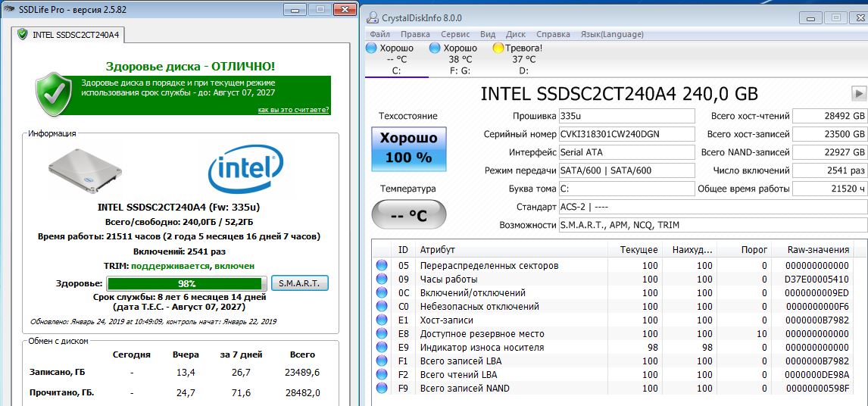Select the 'Доступное резервное место' attribute row
Image resolution: width=868 pixels, height=406 pixels.
[613, 333]
